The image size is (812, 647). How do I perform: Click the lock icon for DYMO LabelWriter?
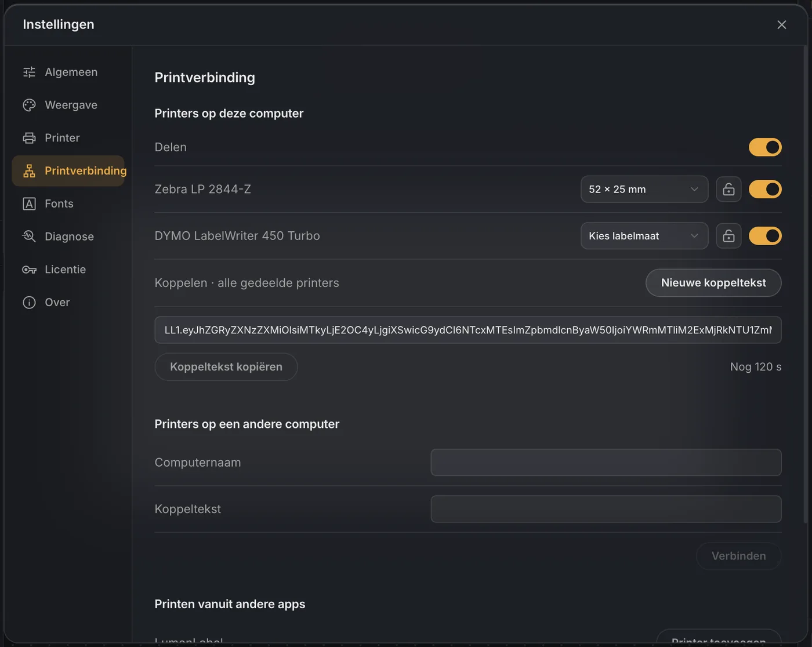pos(728,236)
